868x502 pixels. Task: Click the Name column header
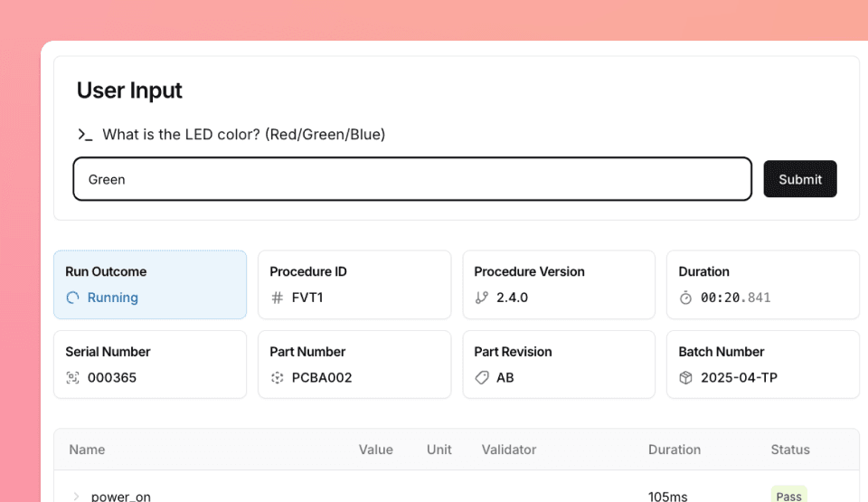pos(87,450)
